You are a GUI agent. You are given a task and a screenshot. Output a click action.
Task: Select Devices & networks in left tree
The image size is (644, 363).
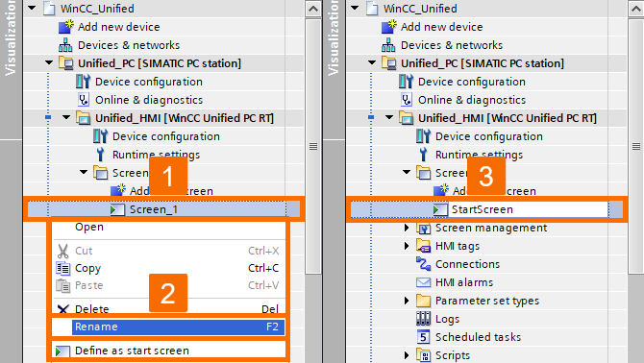[129, 45]
